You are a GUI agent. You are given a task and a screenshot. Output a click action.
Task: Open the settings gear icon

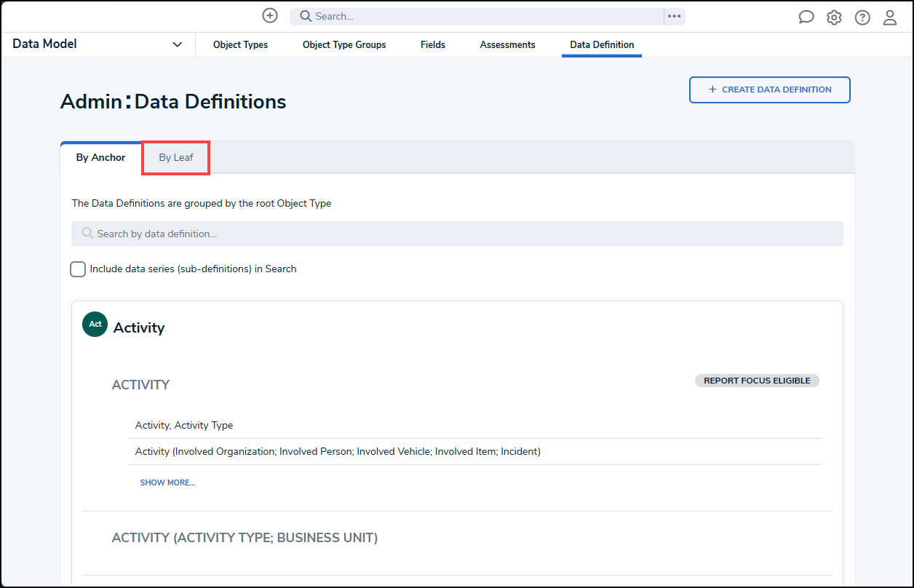click(x=834, y=17)
